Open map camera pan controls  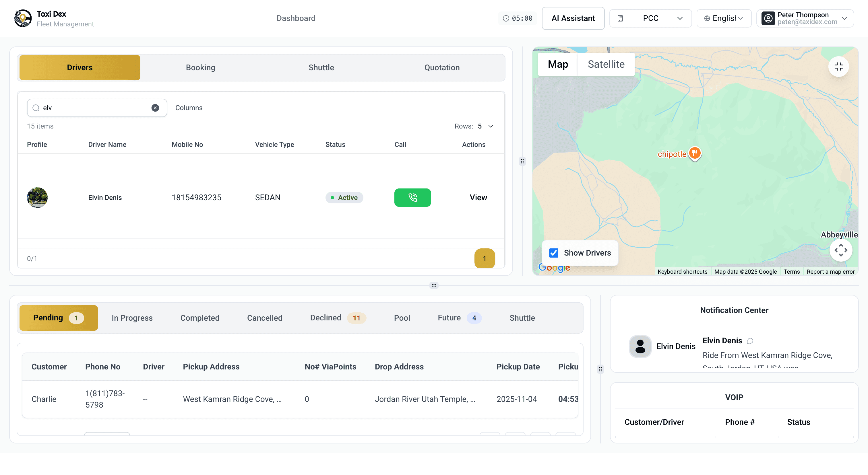[841, 250]
